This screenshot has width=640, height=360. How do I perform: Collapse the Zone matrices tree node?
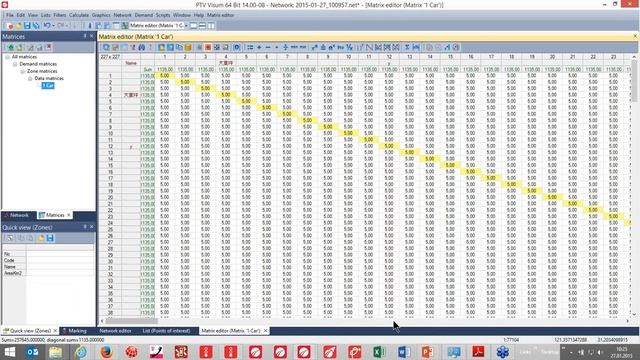[x=23, y=71]
